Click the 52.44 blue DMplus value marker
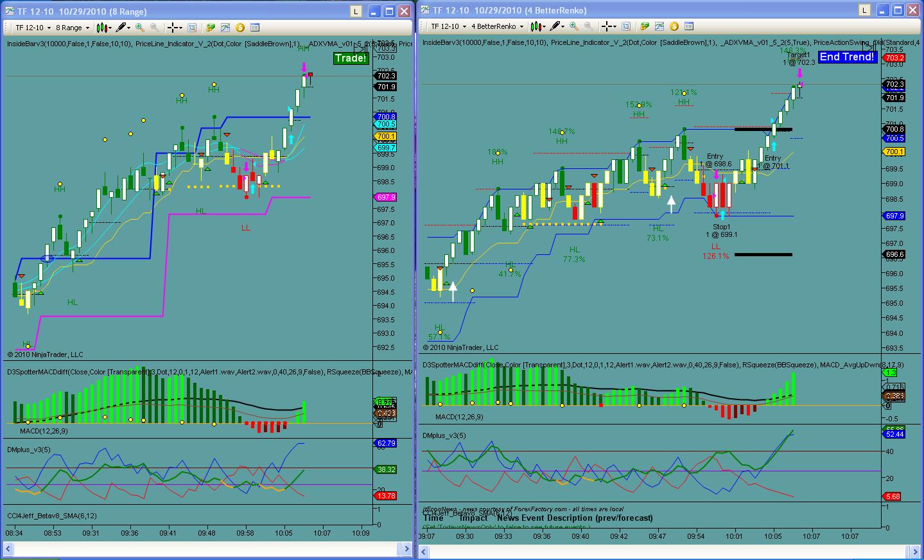 [894, 435]
